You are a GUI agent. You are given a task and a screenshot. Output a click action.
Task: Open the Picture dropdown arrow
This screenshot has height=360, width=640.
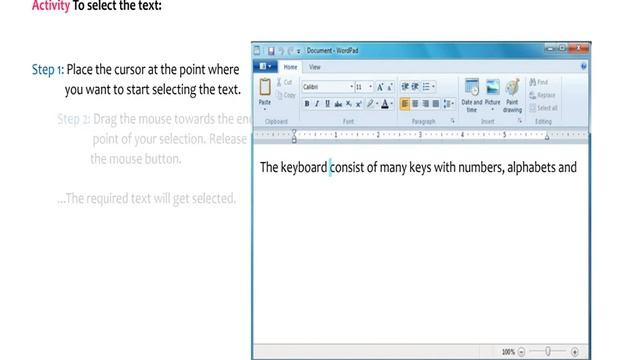pos(493,109)
